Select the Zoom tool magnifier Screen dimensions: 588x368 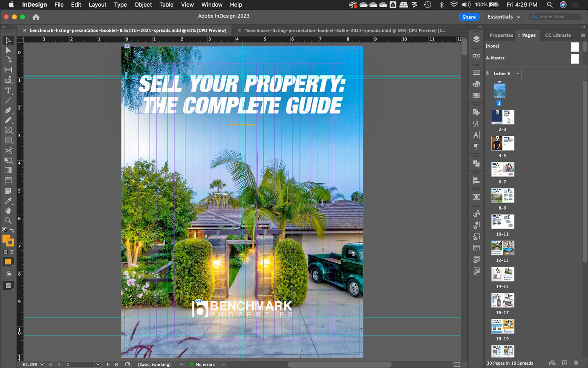[x=8, y=220]
